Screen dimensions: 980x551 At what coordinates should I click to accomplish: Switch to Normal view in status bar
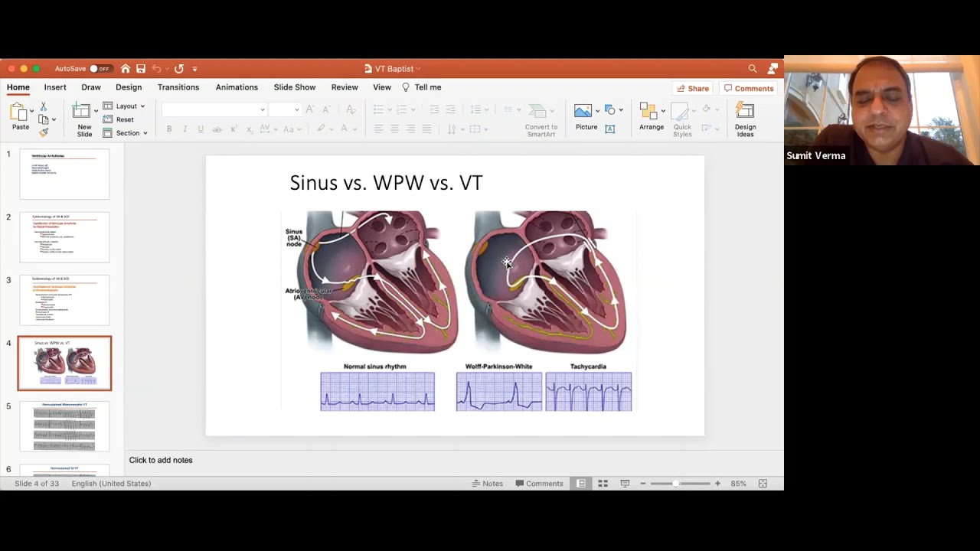pos(581,484)
